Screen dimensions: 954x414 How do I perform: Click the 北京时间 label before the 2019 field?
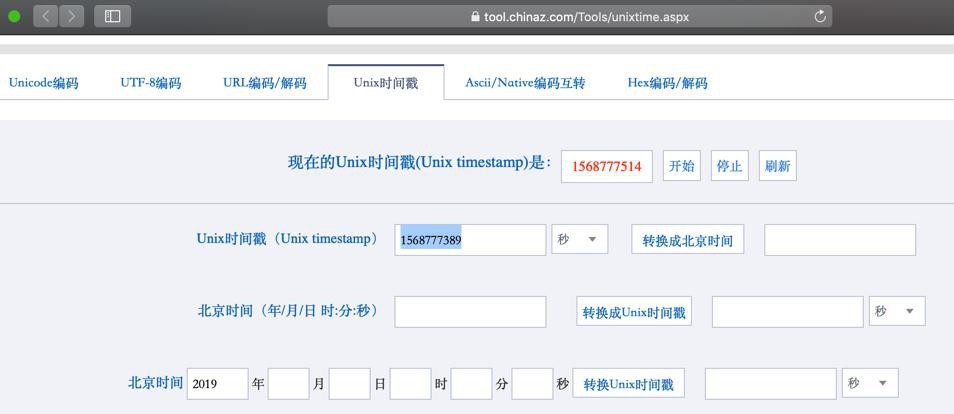155,383
